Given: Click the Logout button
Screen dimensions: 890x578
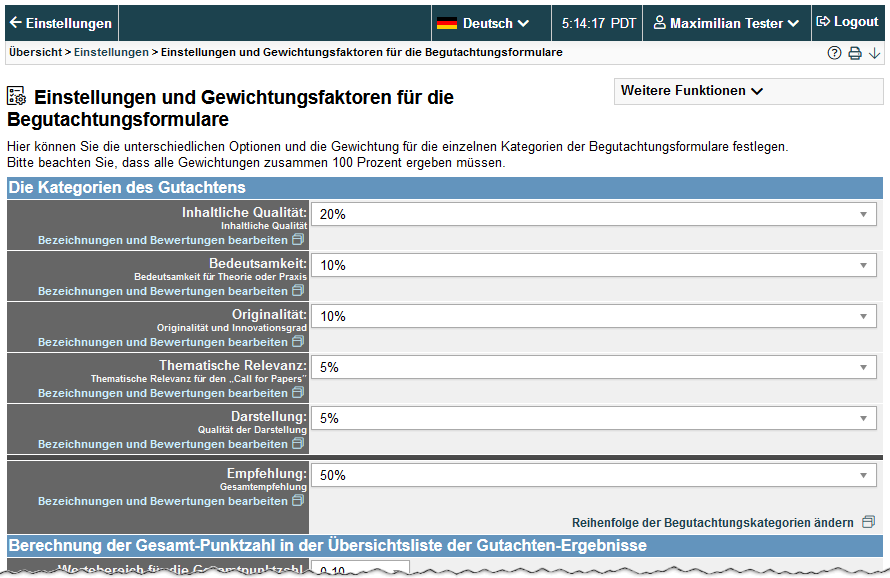Looking at the screenshot, I should click(847, 22).
